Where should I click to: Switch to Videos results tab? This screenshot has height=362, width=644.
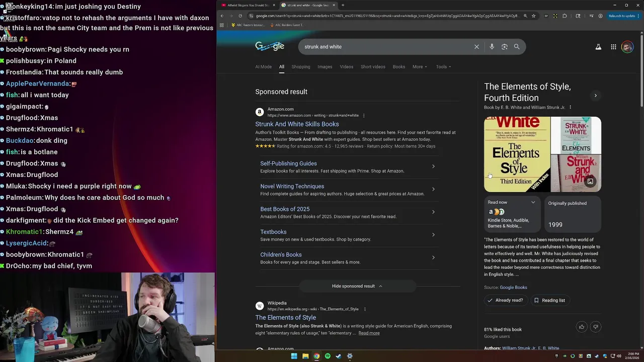[x=346, y=66]
